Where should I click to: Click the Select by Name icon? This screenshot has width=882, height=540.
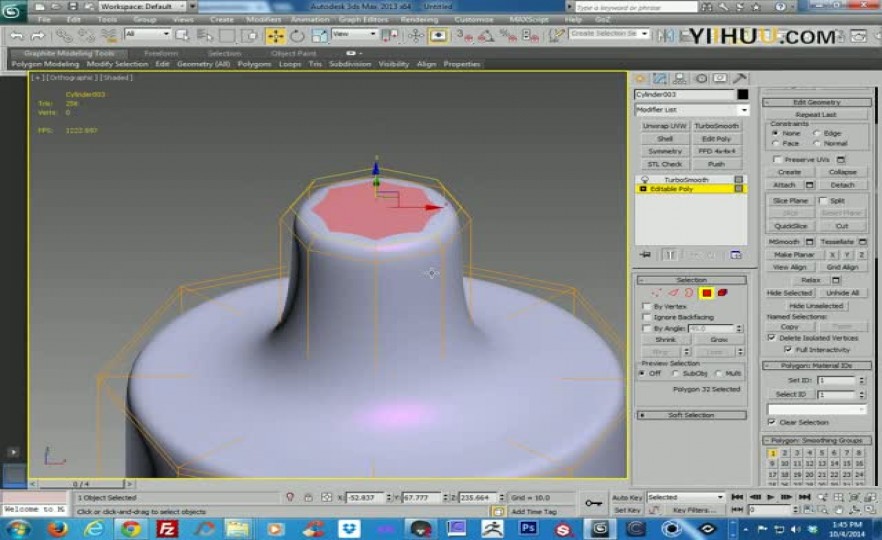click(204, 35)
